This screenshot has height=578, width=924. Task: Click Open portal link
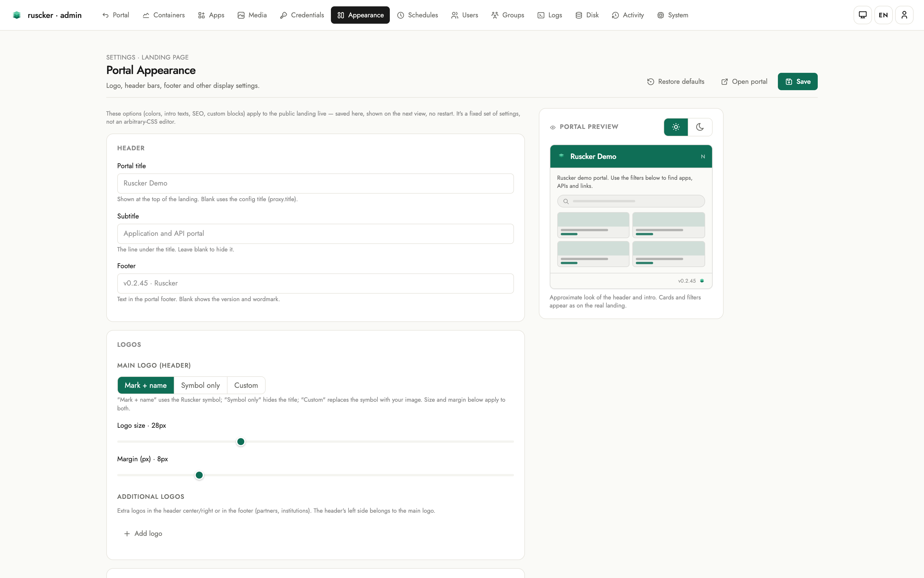(x=744, y=81)
